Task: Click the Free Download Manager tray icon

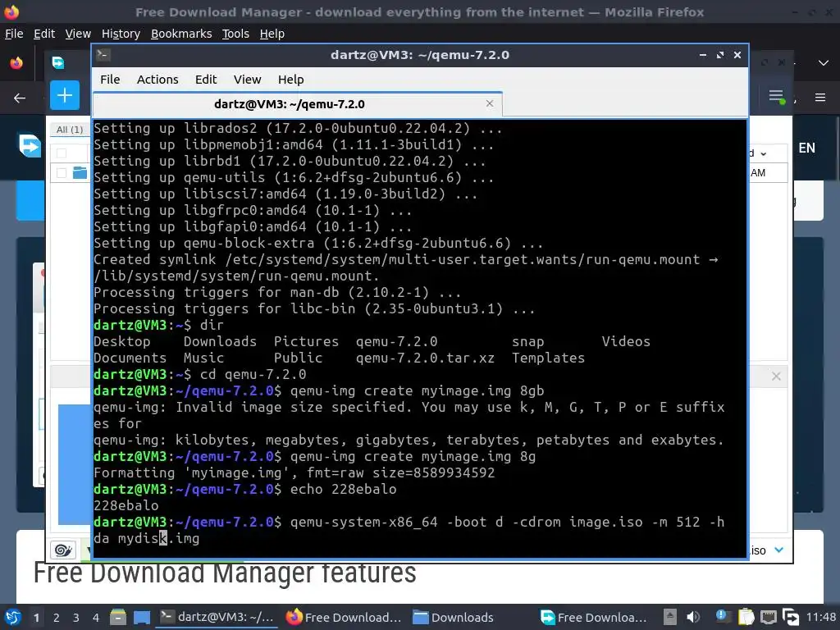Action: click(x=791, y=617)
